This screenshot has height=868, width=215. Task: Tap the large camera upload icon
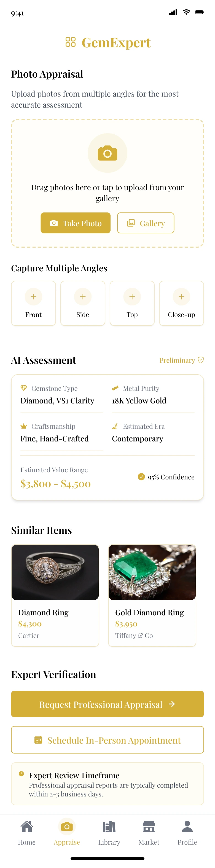coord(107,153)
